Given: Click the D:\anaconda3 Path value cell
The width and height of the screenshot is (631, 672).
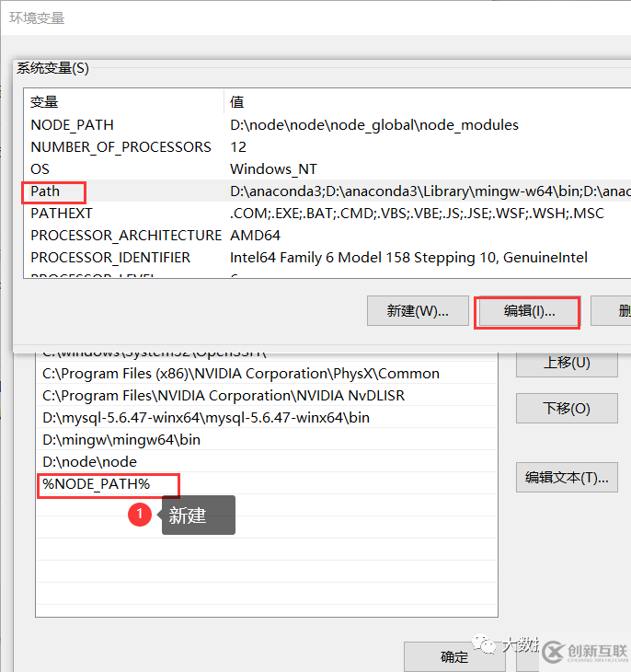Looking at the screenshot, I should 430,191.
